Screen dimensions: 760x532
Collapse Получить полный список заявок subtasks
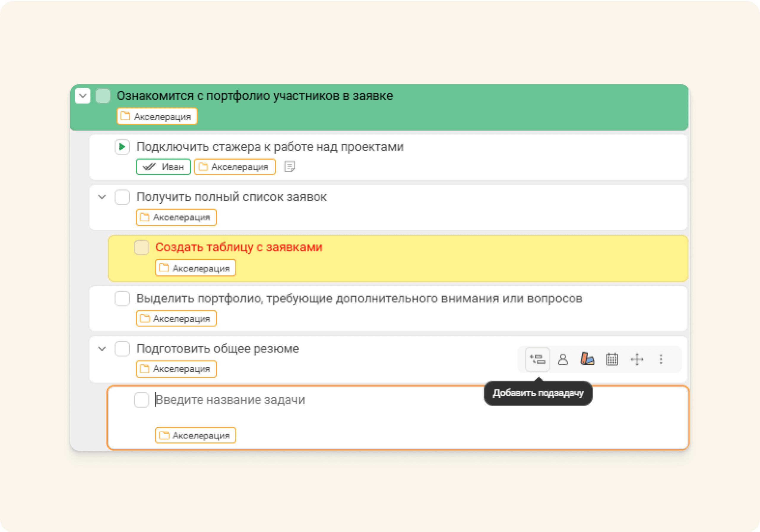102,197
